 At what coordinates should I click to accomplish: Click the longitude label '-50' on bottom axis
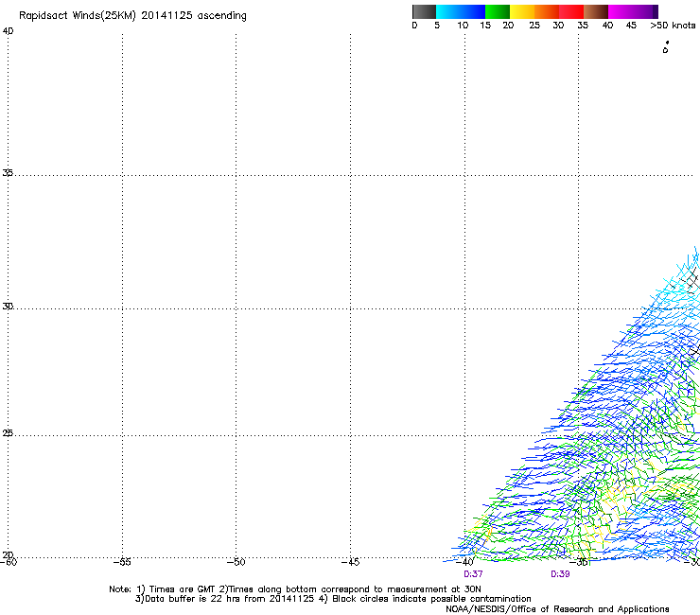point(236,562)
